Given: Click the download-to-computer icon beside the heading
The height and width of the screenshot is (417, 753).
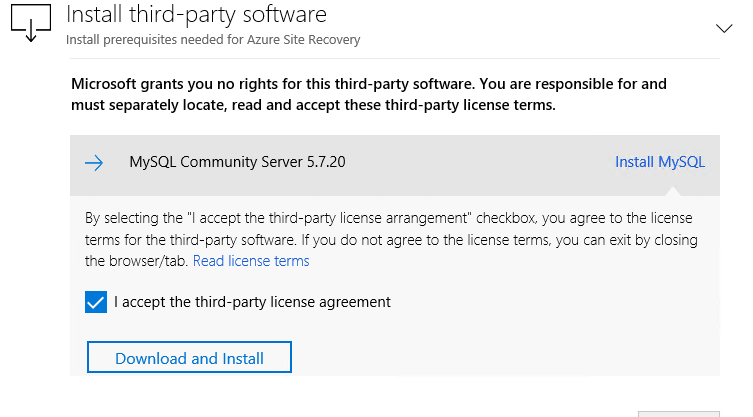Looking at the screenshot, I should [x=31, y=23].
